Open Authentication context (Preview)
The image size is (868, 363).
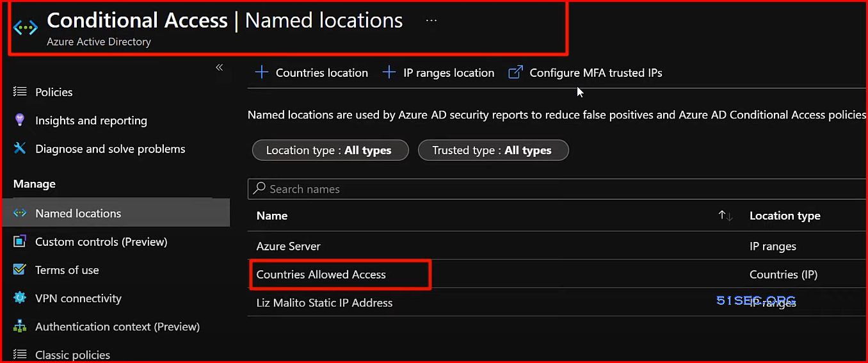[x=117, y=327]
